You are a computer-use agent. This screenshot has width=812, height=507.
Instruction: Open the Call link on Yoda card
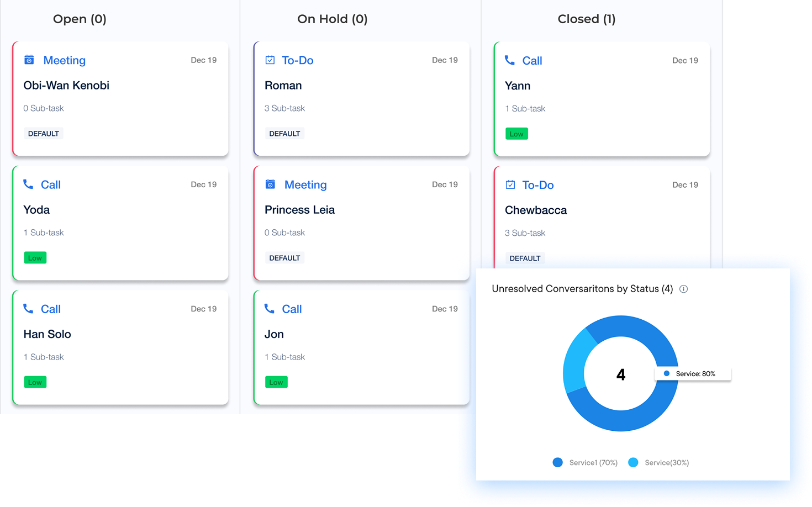(51, 184)
